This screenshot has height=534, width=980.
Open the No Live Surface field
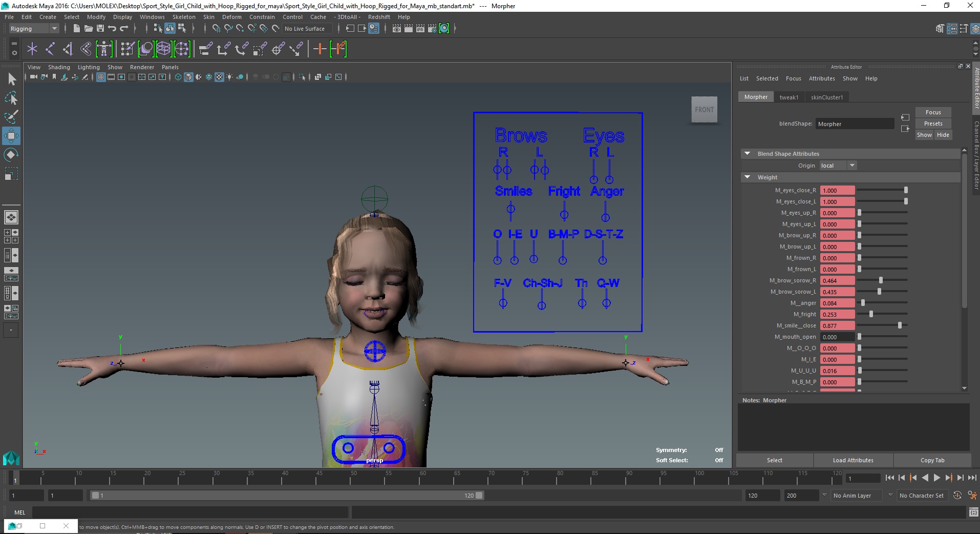pyautogui.click(x=307, y=29)
